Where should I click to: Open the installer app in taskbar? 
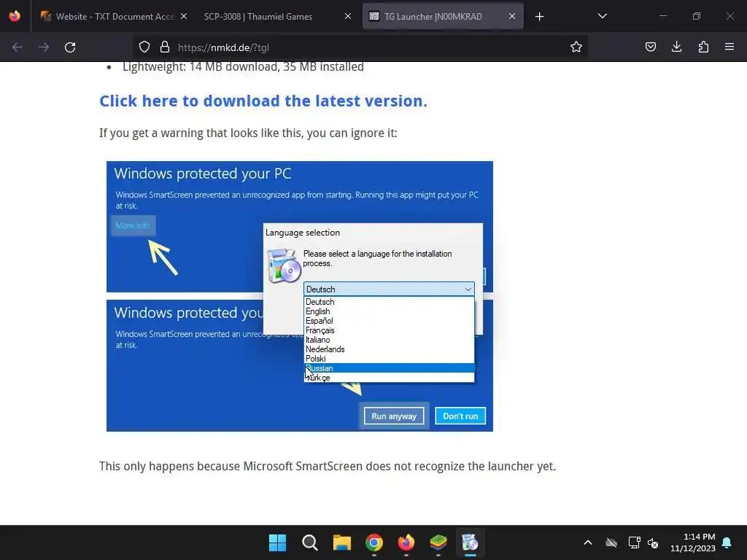coord(470,542)
